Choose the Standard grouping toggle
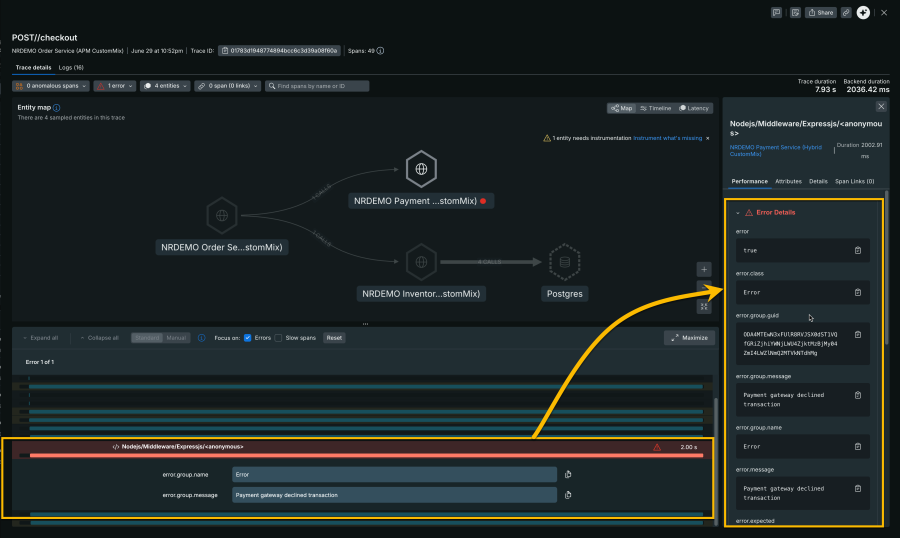The height and width of the screenshot is (538, 900). (148, 338)
